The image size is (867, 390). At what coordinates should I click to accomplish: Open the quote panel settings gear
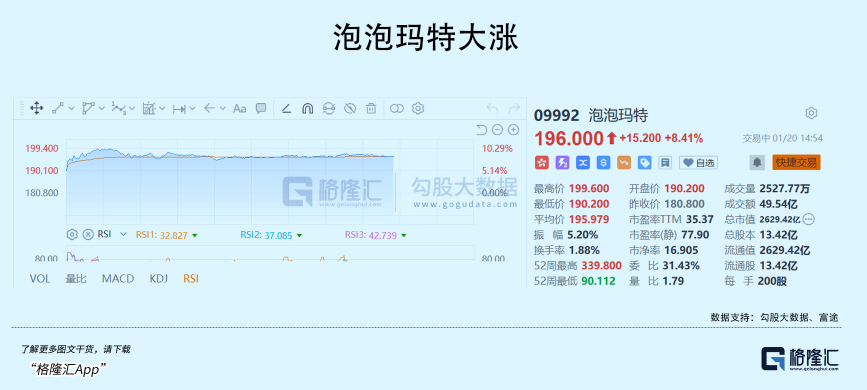[x=811, y=113]
